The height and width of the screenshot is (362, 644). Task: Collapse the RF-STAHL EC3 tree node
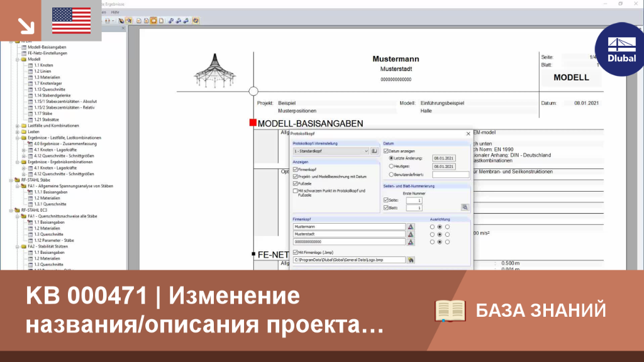coord(11,210)
